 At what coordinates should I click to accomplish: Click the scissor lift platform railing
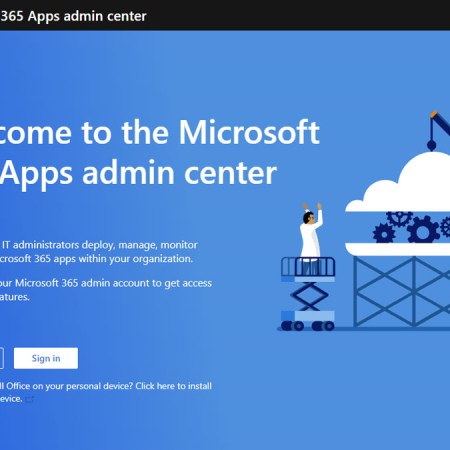308,267
